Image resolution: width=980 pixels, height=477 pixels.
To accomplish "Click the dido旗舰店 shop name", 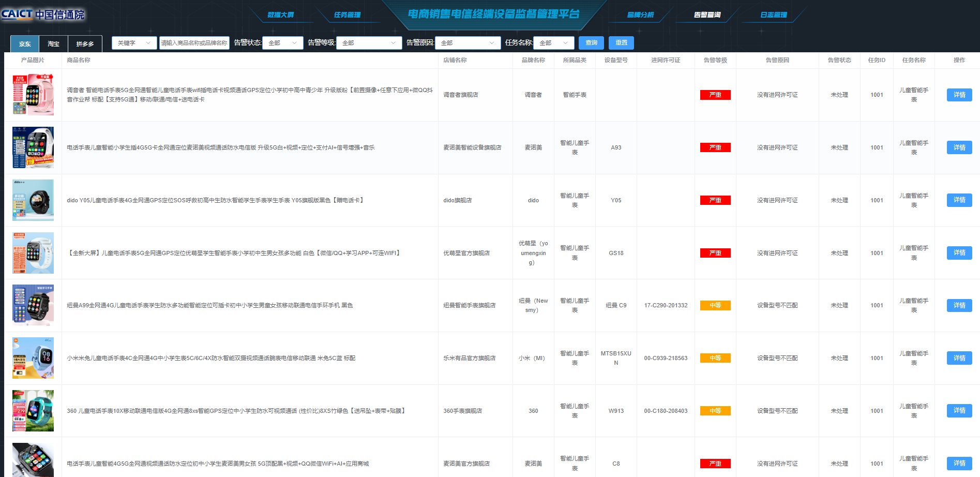I will pos(458,200).
